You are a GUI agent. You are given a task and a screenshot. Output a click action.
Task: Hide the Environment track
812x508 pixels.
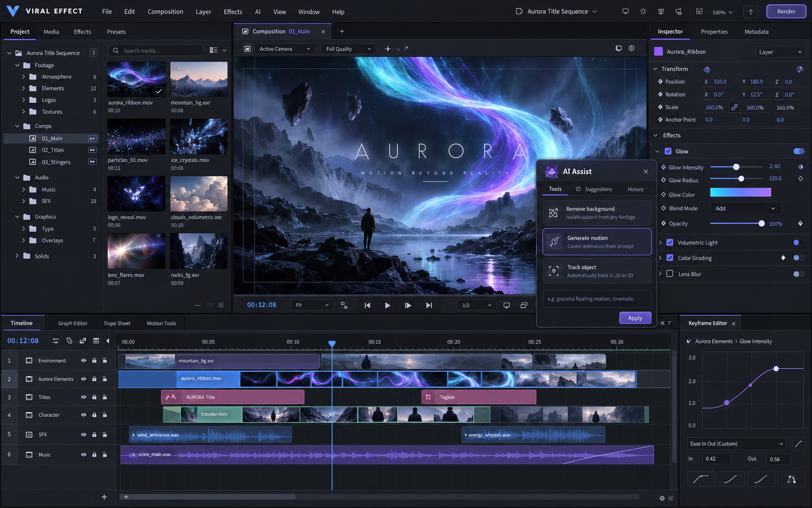click(x=83, y=361)
